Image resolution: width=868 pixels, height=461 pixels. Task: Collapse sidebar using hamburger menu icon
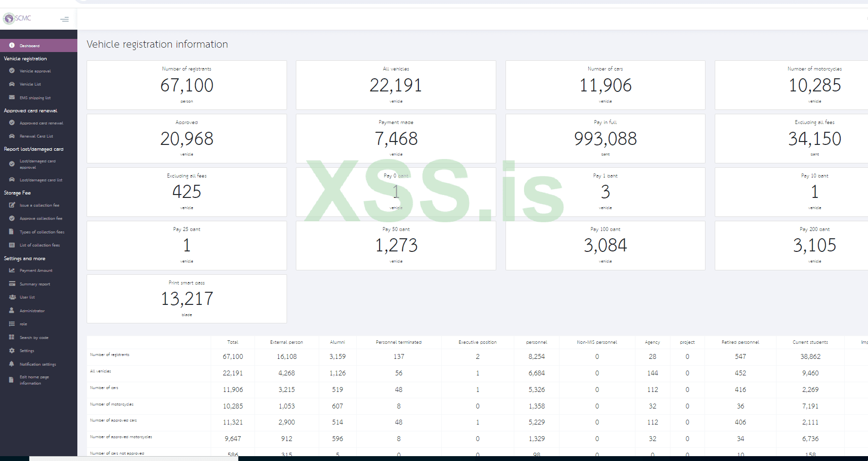click(x=64, y=19)
